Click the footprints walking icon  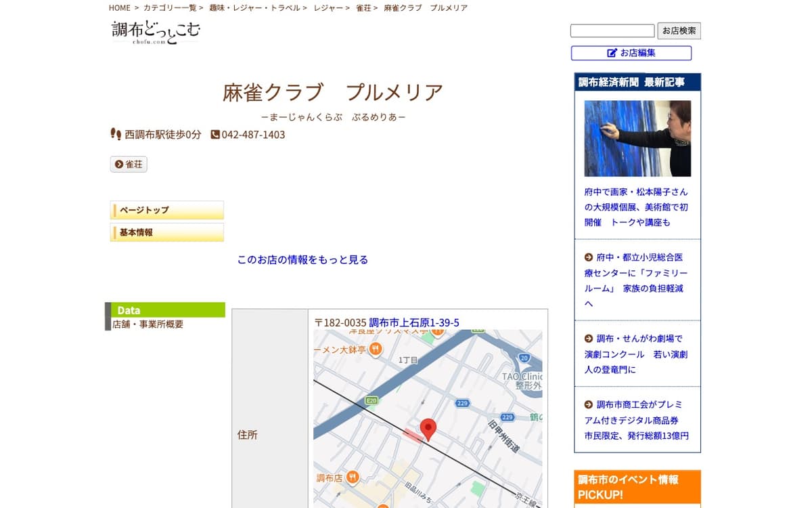(116, 134)
